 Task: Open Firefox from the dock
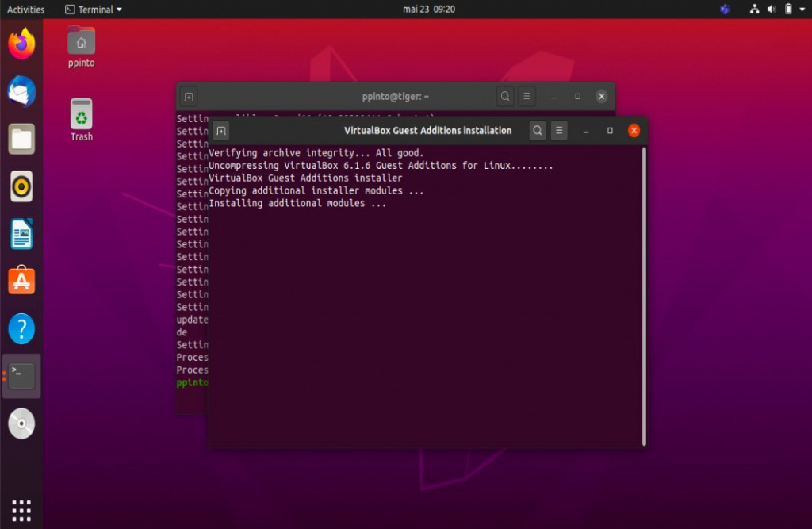(x=21, y=44)
